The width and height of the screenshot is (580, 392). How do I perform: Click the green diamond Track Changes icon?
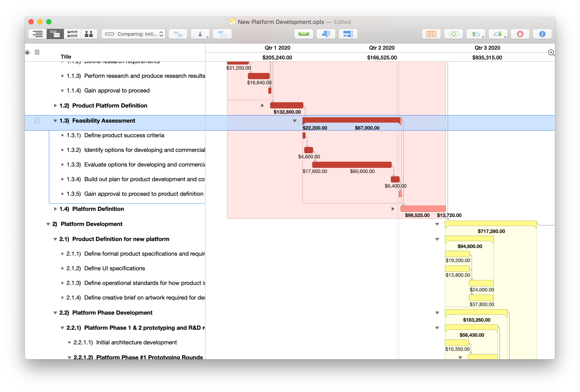(x=453, y=34)
